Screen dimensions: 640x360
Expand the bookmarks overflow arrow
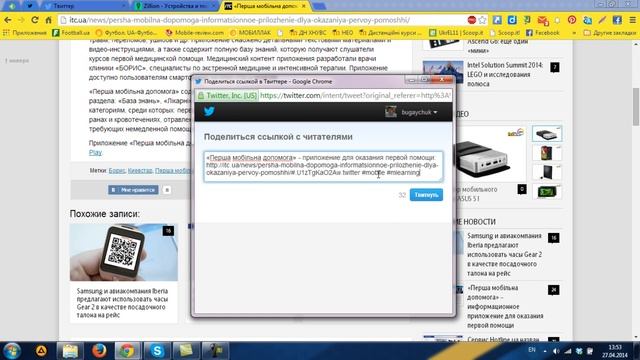(x=574, y=32)
